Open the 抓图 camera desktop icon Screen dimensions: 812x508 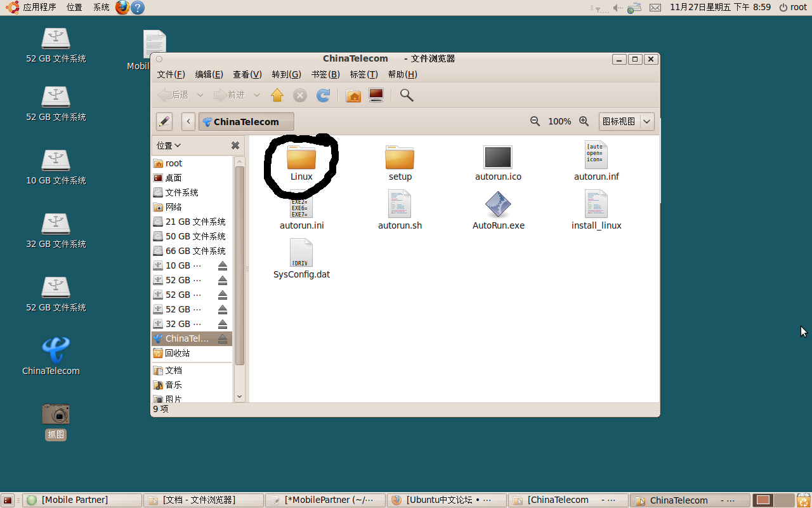point(56,421)
